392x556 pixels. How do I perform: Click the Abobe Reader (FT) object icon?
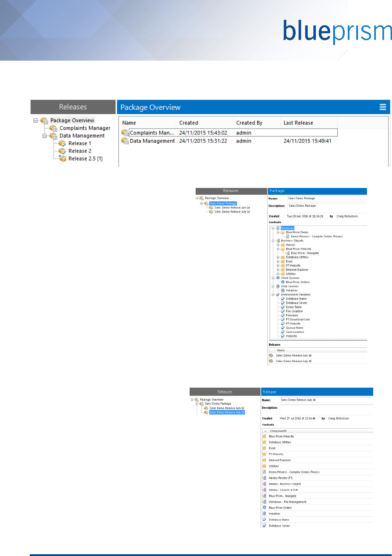[x=264, y=478]
